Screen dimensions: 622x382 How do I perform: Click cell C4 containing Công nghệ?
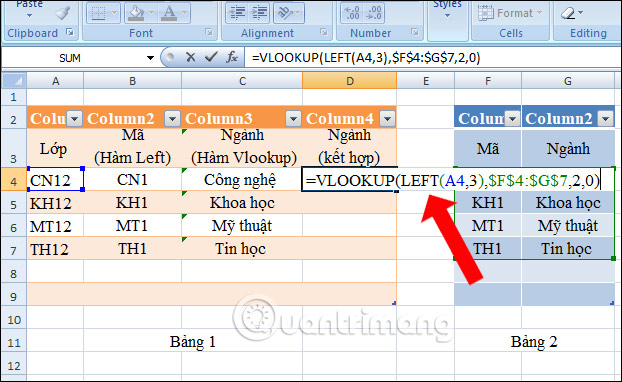pos(242,180)
